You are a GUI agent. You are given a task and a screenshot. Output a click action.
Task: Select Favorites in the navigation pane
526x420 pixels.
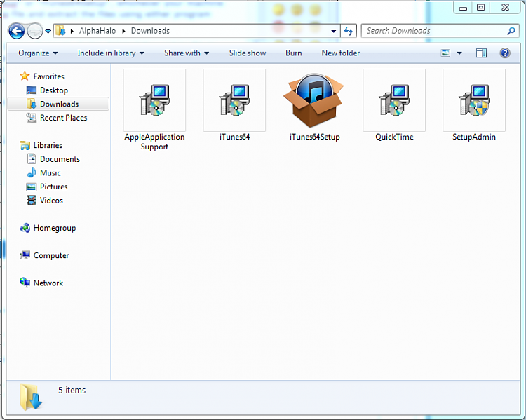click(x=48, y=76)
